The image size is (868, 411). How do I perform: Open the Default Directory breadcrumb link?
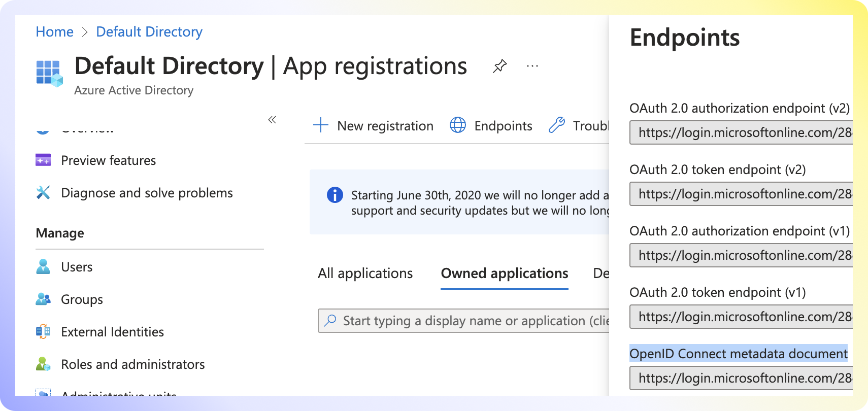coord(149,32)
